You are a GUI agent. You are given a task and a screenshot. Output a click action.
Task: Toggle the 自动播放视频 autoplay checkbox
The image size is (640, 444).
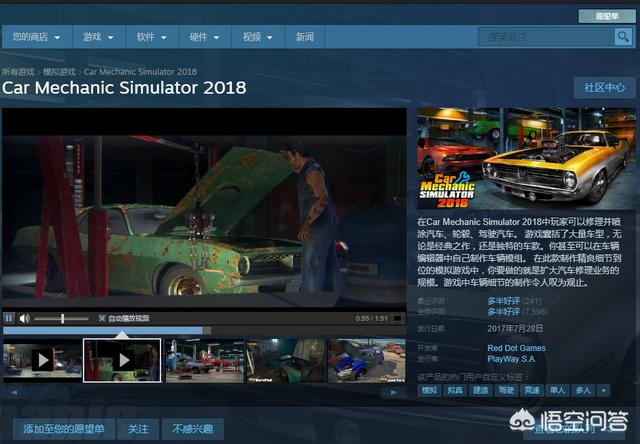(102, 318)
